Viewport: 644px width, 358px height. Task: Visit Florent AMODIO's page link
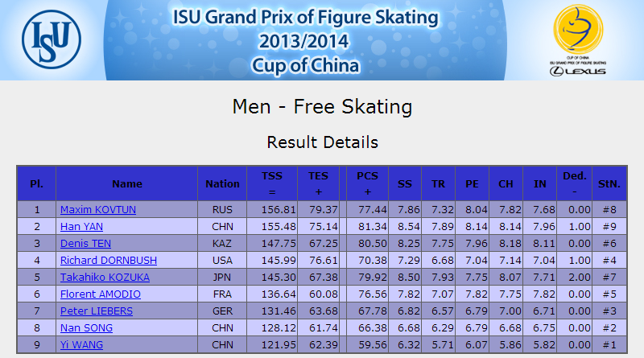(x=100, y=294)
